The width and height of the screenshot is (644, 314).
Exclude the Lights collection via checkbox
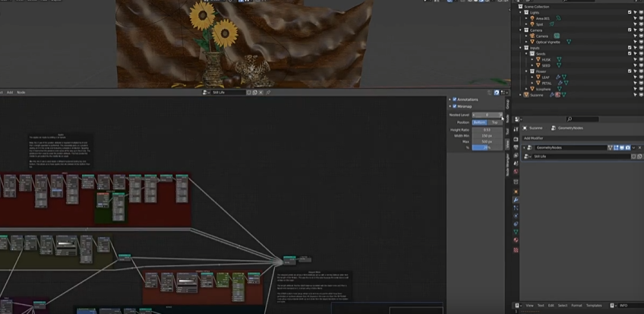coord(629,12)
